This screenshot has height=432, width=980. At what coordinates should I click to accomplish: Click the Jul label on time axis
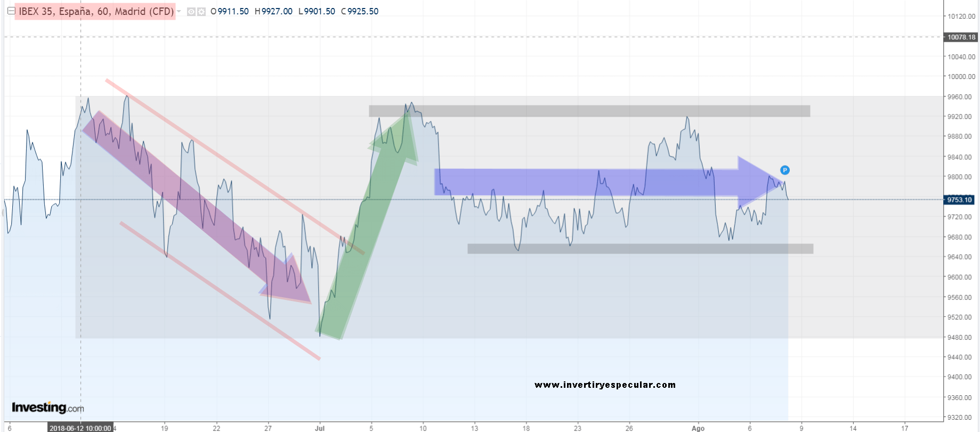(x=320, y=428)
